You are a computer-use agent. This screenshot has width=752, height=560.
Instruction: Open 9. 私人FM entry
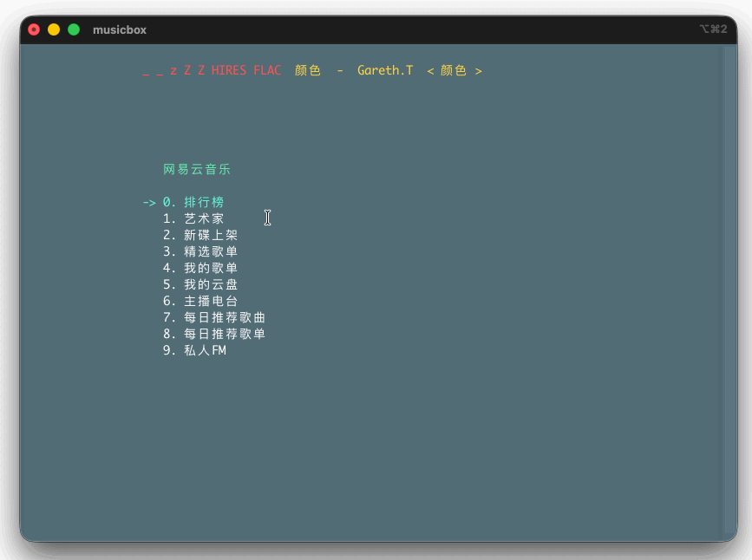pos(194,350)
